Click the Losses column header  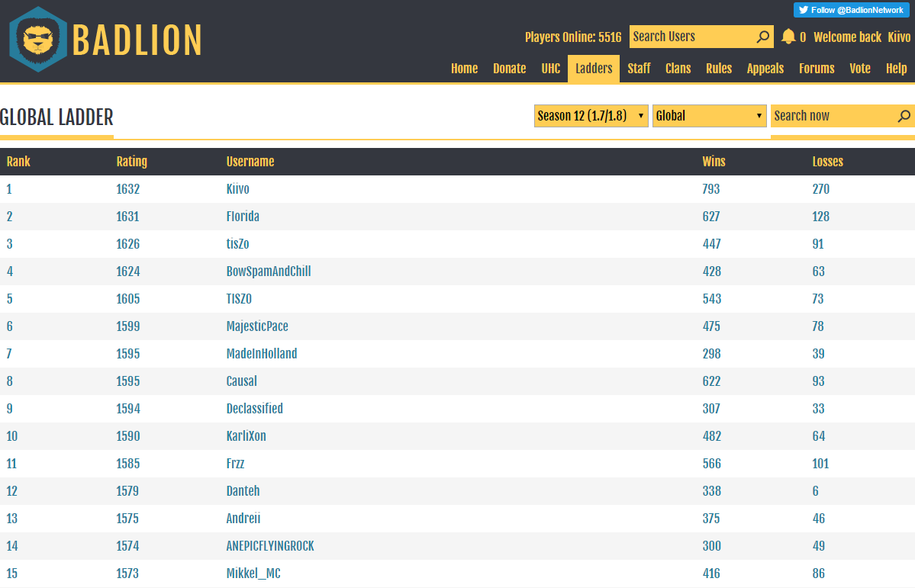coord(827,162)
